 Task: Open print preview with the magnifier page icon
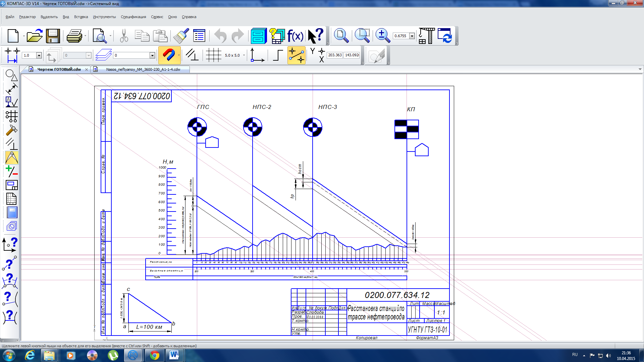tap(100, 36)
